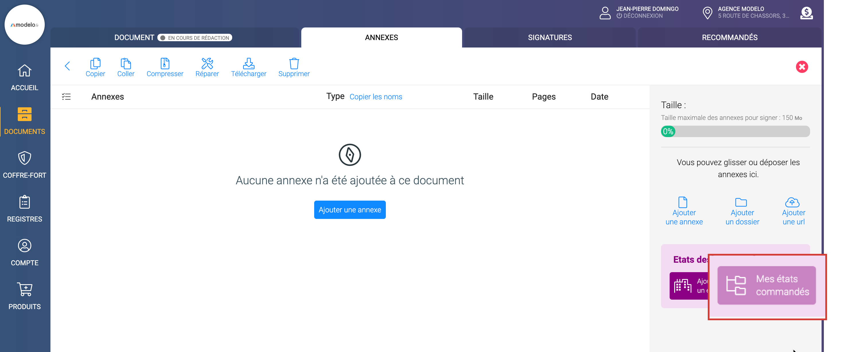
Task: Click the Supprimer trash icon
Action: pos(294,64)
